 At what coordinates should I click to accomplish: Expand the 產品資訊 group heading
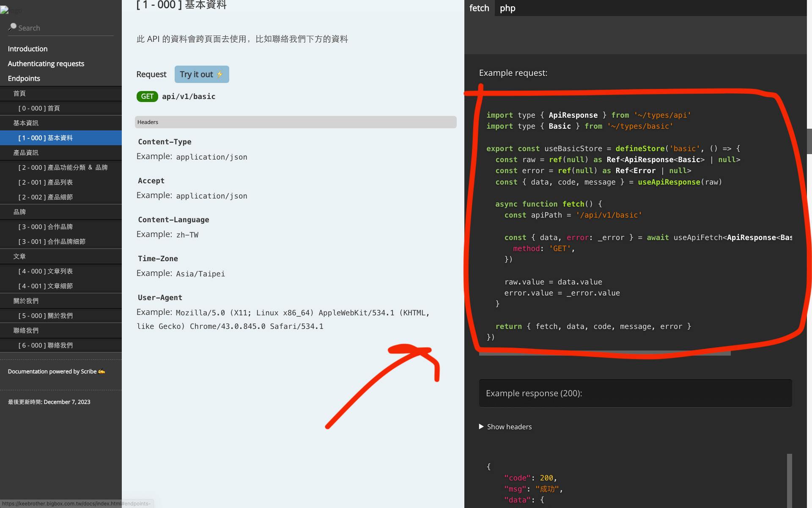tap(26, 153)
